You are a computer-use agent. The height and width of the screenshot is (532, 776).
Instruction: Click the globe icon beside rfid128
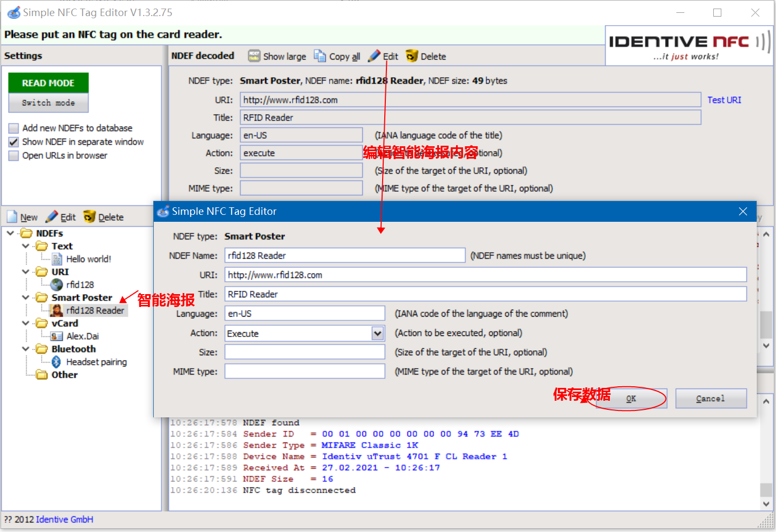pyautogui.click(x=57, y=284)
